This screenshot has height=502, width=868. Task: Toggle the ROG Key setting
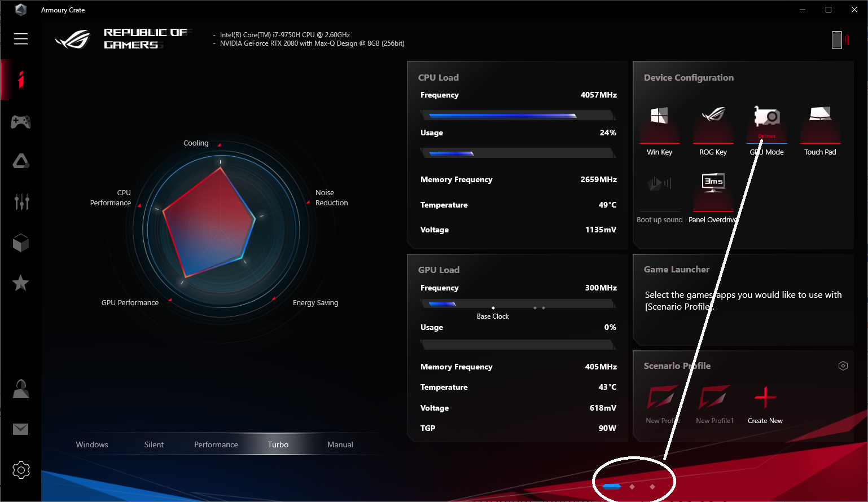713,131
